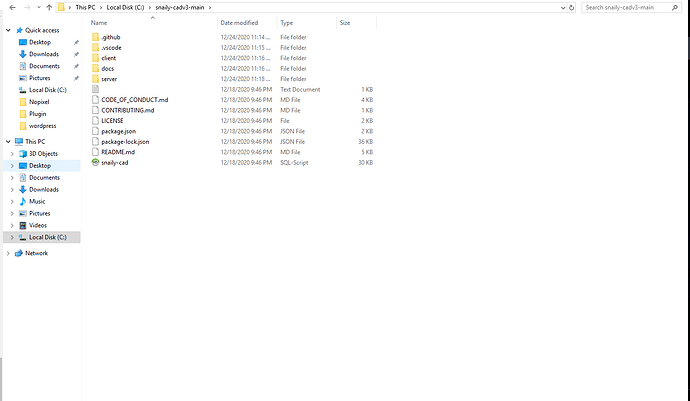Image resolution: width=690 pixels, height=401 pixels.
Task: Select the package.json file icon
Action: coord(95,131)
